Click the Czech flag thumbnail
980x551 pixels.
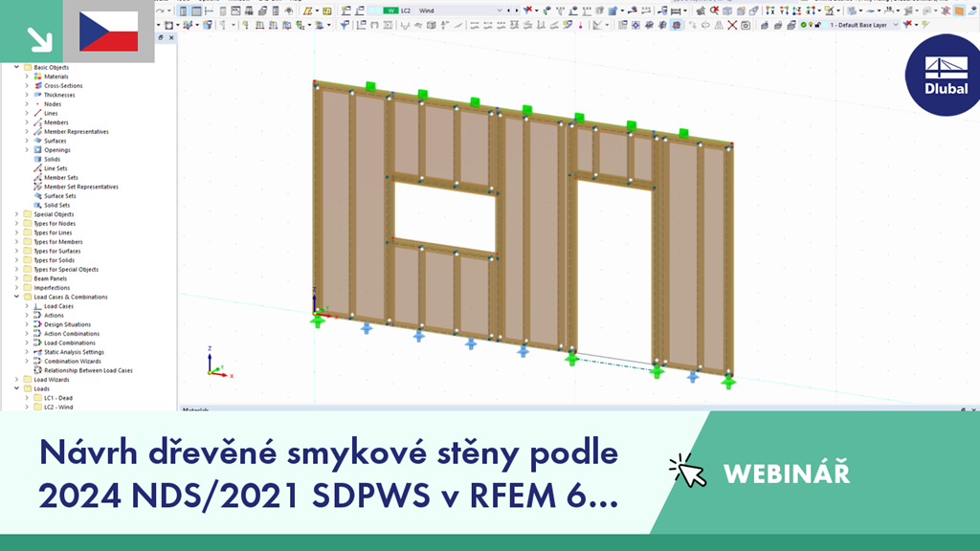pos(109,32)
